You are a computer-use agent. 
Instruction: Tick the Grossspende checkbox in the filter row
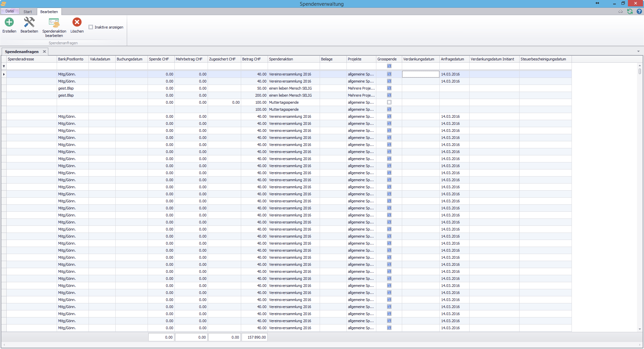pos(389,66)
